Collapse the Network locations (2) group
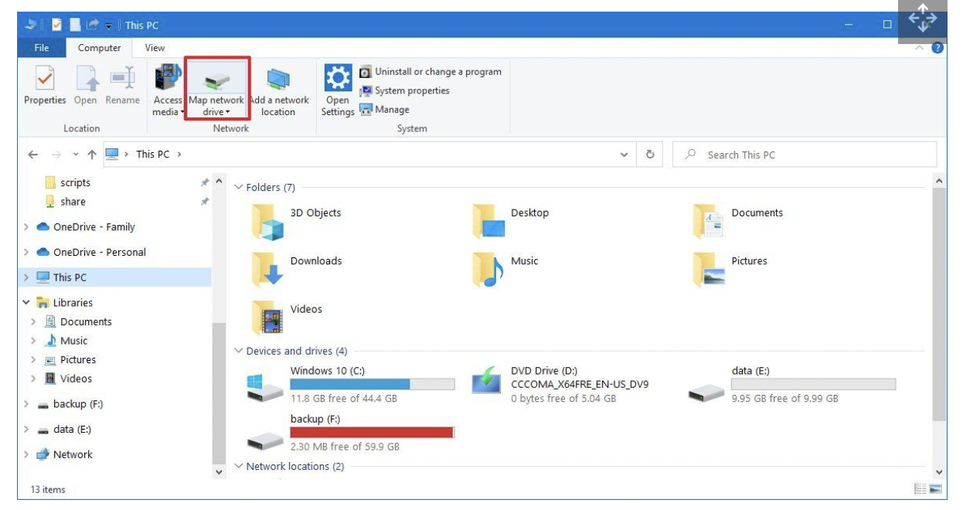980x510 pixels. coord(239,467)
